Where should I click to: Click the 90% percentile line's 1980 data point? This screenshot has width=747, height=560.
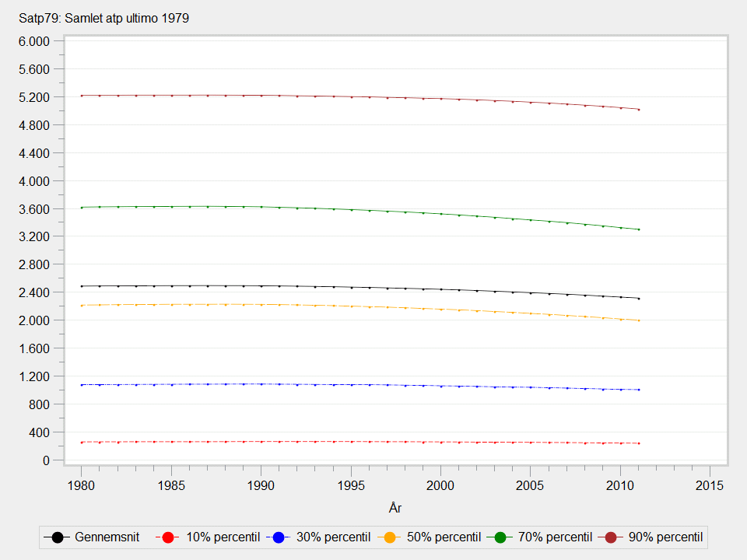[81, 96]
